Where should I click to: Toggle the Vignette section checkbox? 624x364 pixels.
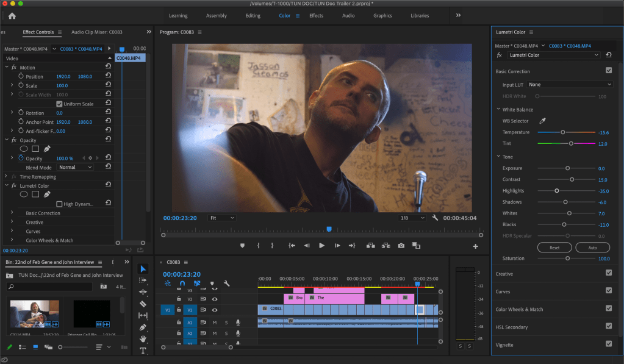click(x=608, y=344)
